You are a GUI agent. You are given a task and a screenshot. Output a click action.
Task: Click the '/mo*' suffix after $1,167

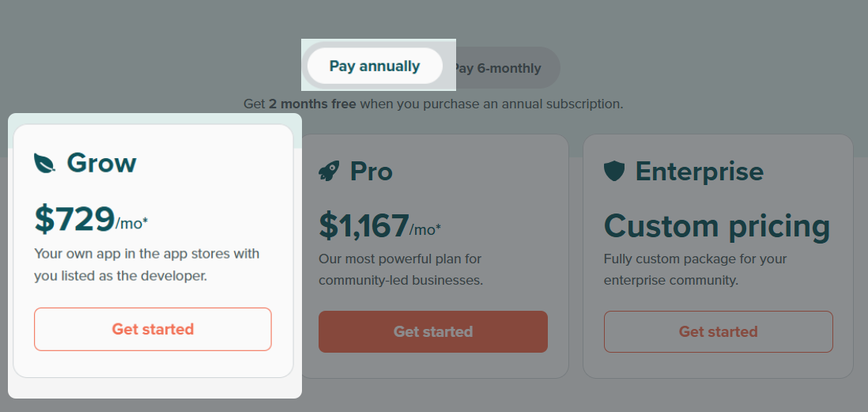425,229
